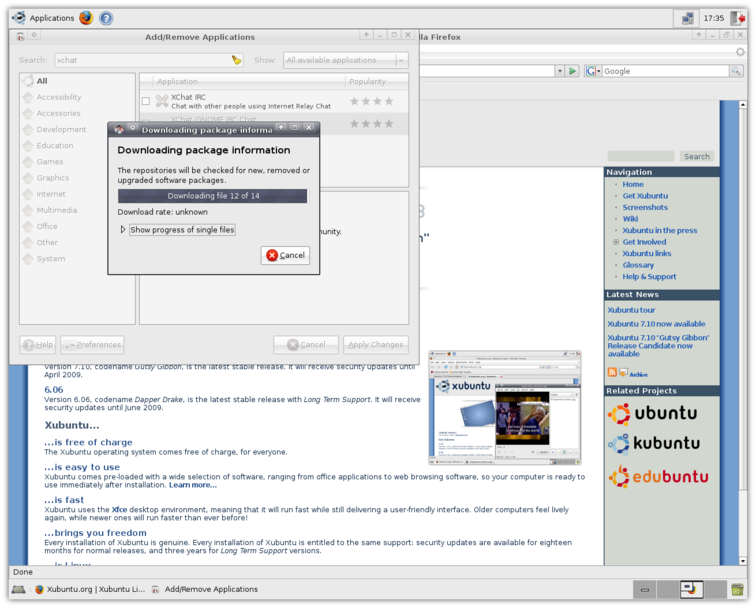
Task: Select the Other category
Action: pyautogui.click(x=47, y=243)
